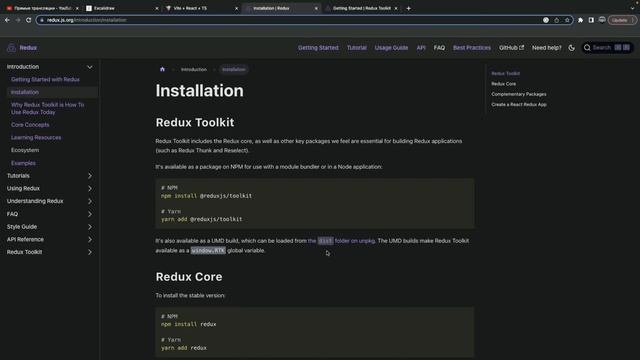This screenshot has height=360, width=640.
Task: Click the yarn add redux code line
Action: 184,348
